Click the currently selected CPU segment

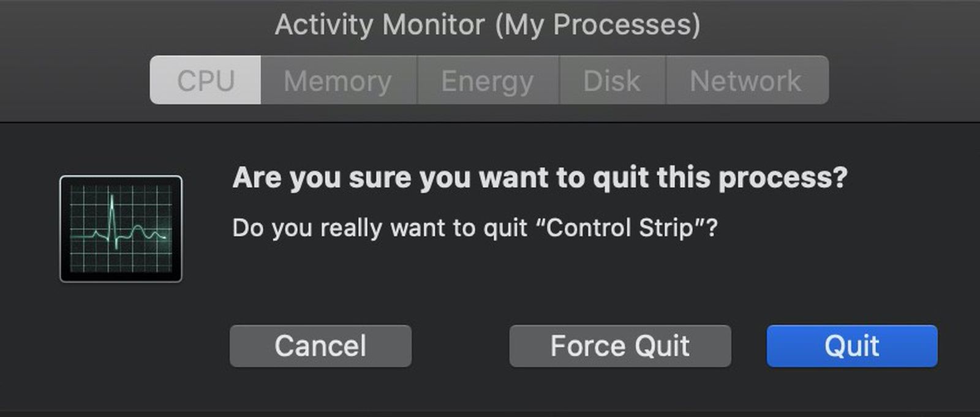tap(205, 80)
